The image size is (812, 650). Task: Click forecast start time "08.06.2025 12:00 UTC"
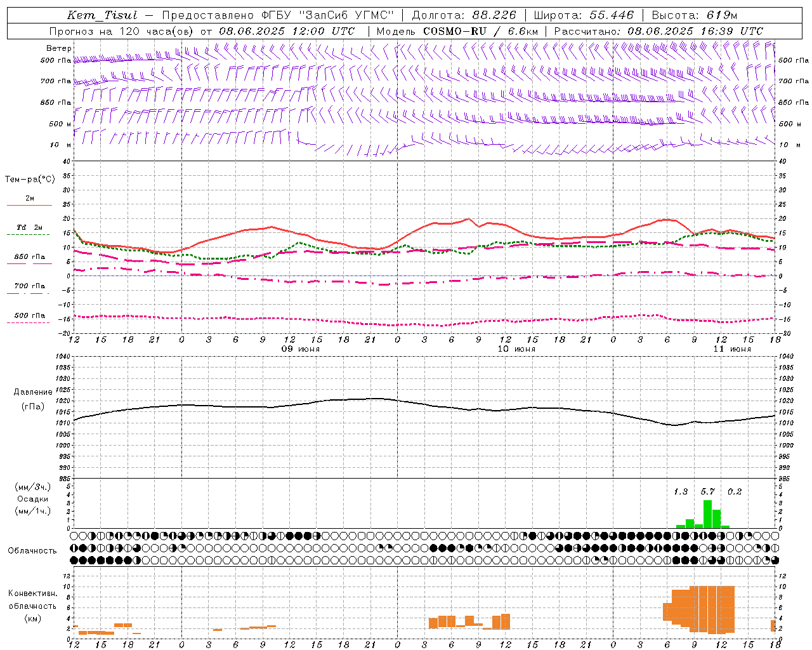[x=287, y=31]
